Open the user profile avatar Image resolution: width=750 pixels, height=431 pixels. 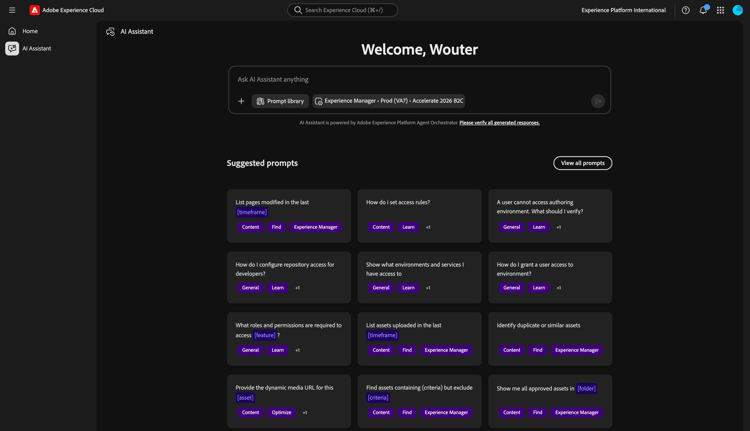point(738,10)
